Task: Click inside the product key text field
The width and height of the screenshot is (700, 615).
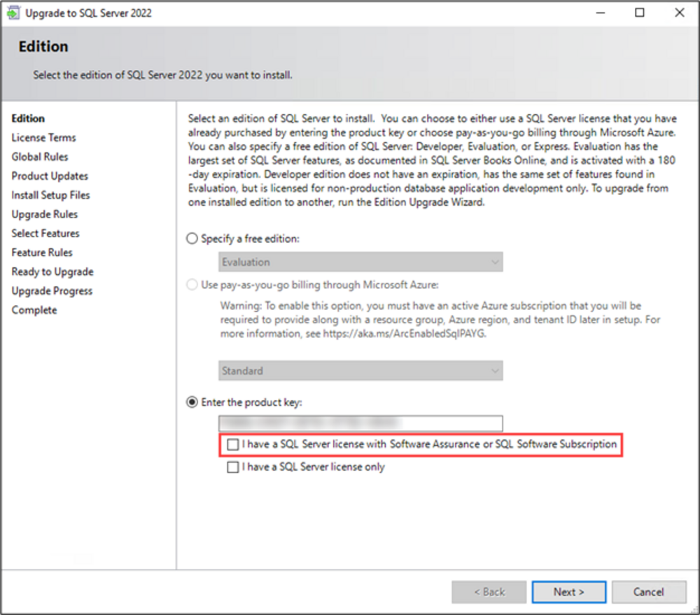Action: tap(360, 423)
